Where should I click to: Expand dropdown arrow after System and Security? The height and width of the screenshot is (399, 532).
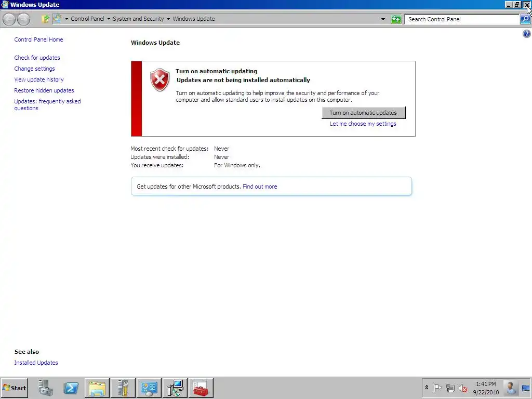168,19
